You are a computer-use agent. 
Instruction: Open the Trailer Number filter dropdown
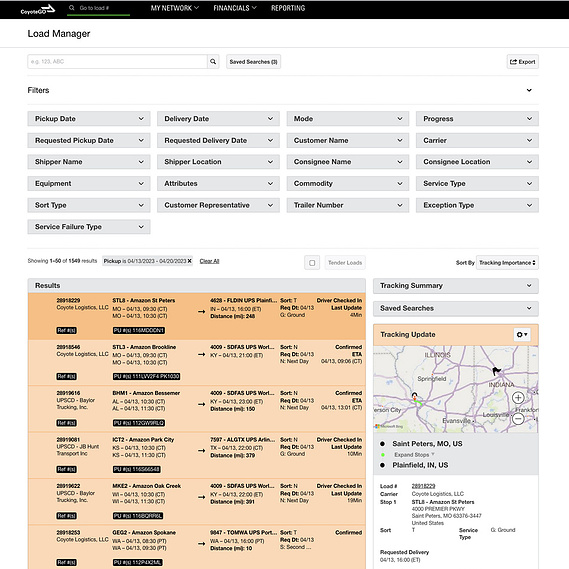pyautogui.click(x=348, y=205)
